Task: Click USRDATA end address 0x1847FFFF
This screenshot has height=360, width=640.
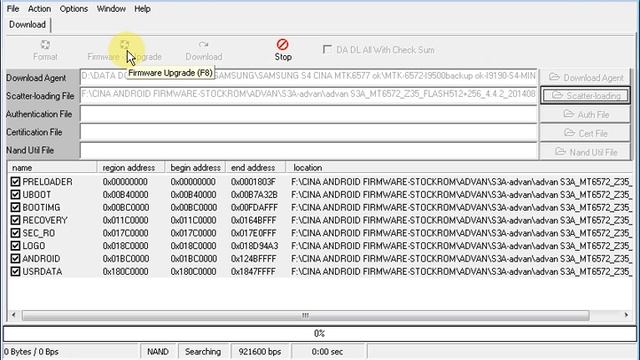Action: click(x=253, y=271)
